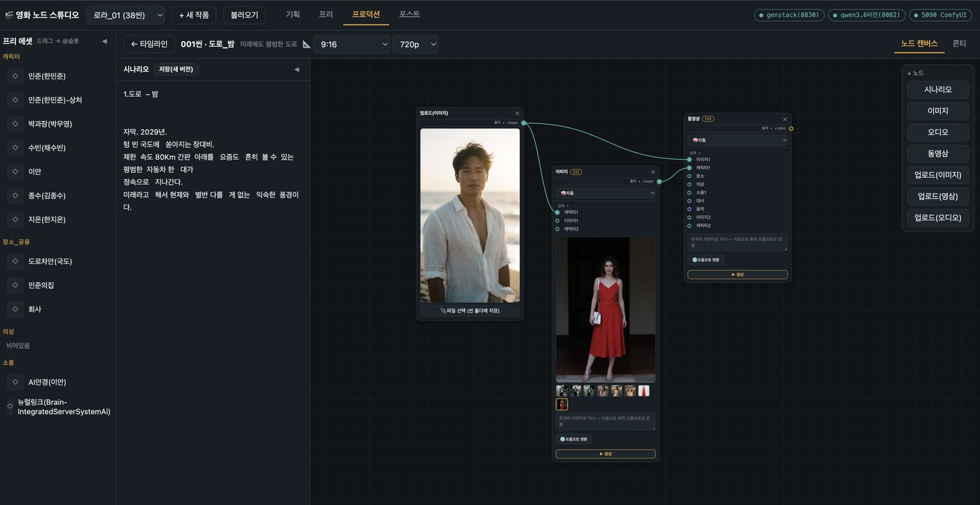This screenshot has width=980, height=505.
Task: Click the ← 타임라인 button
Action: tap(149, 43)
